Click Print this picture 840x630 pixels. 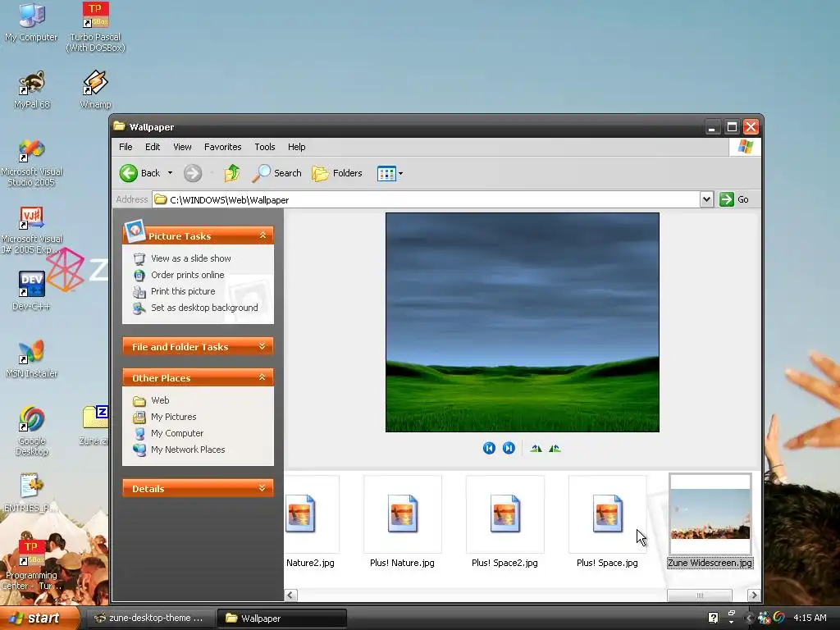click(x=183, y=291)
